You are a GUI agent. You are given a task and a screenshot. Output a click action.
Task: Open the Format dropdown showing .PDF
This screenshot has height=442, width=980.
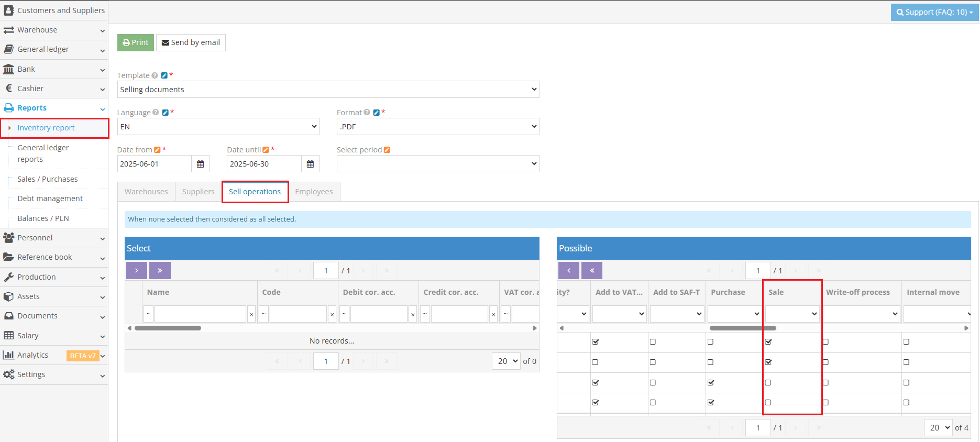coord(437,127)
